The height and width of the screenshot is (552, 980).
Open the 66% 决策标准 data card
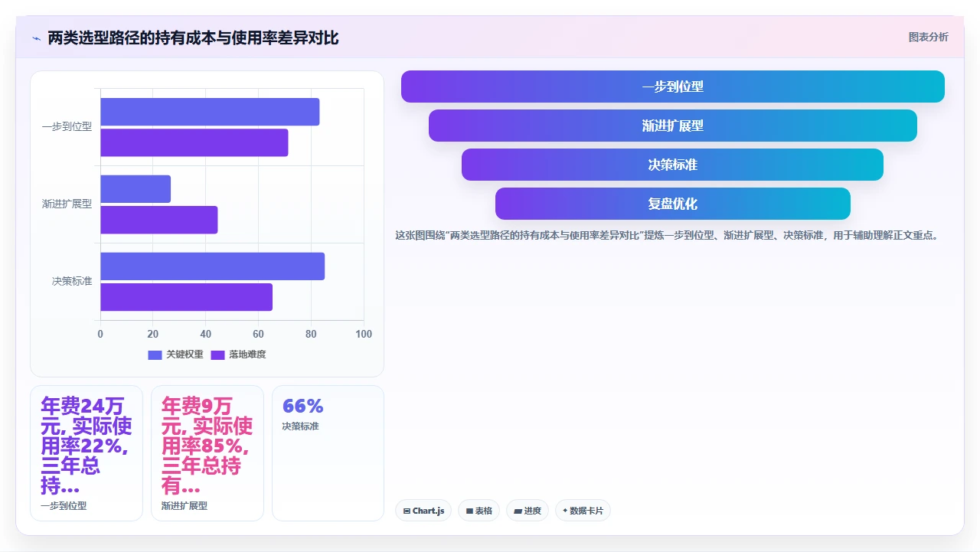(328, 453)
